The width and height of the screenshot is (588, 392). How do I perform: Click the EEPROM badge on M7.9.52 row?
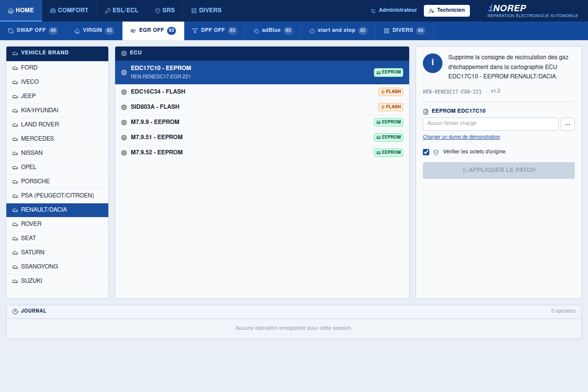point(389,153)
